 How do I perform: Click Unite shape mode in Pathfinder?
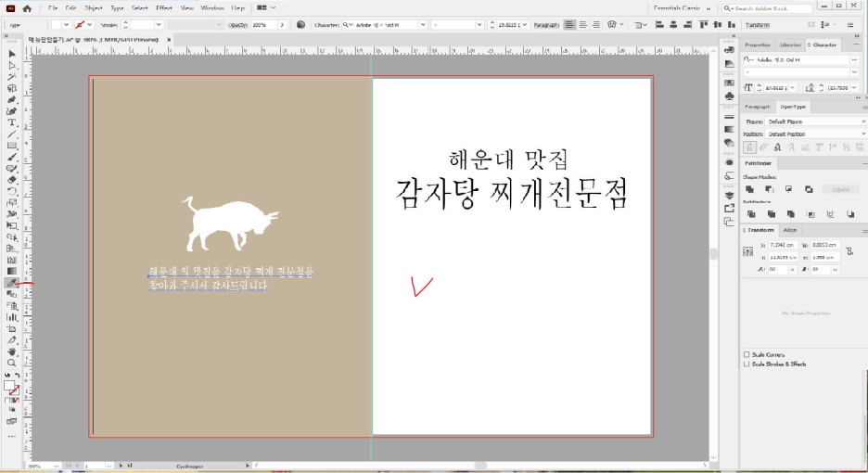click(750, 189)
